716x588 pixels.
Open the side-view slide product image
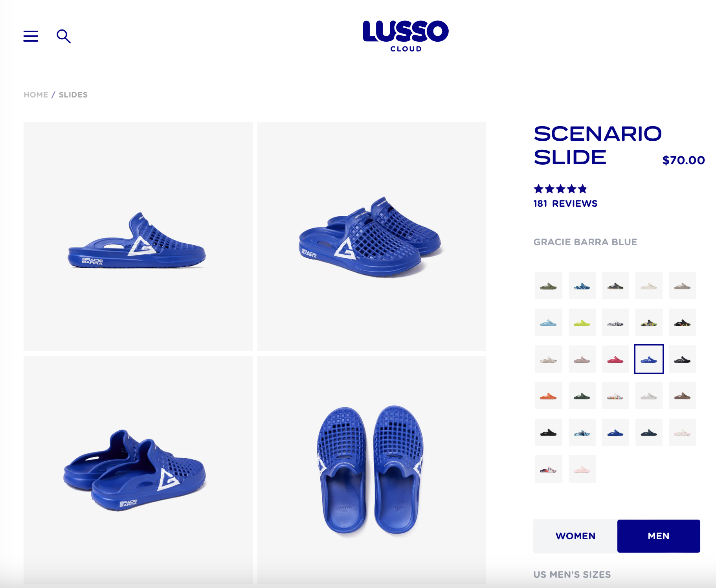(138, 236)
